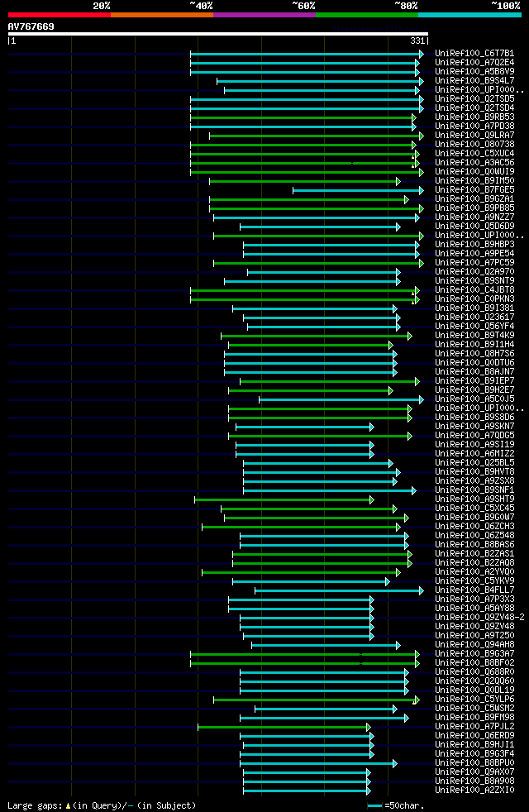Viewport: 529px width, 812px height.
Task: Click the cyan ~100% identity legend segment
Action: [x=469, y=15]
